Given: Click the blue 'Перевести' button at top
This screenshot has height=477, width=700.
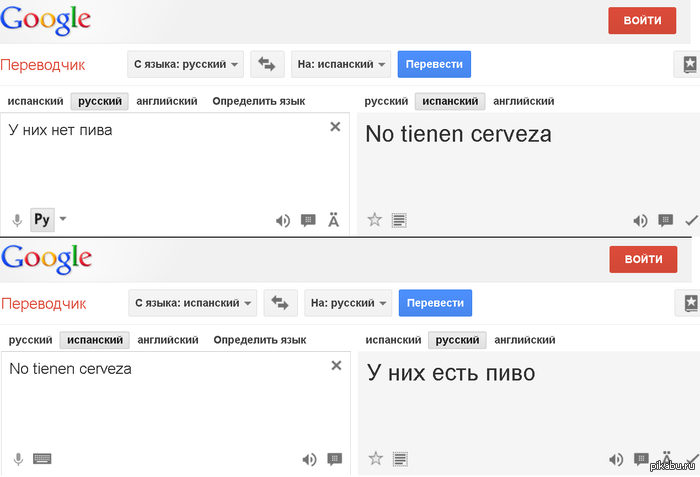Looking at the screenshot, I should (434, 64).
